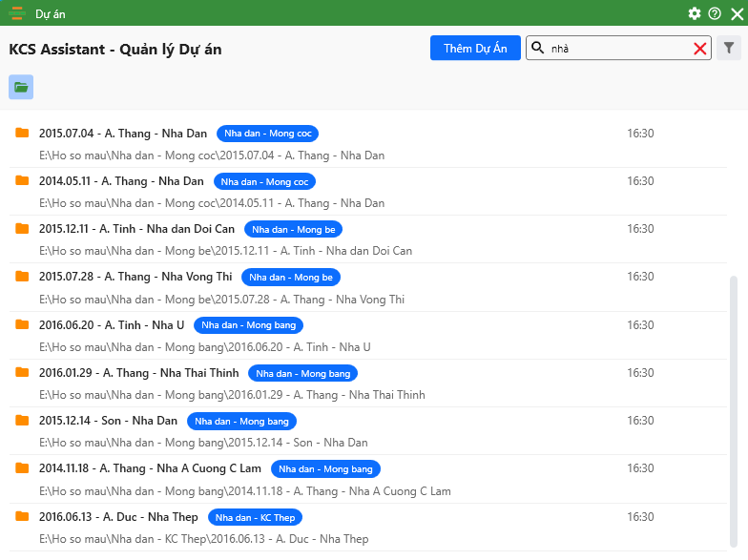Open the help question mark icon
Image resolution: width=748 pixels, height=560 pixels.
click(715, 13)
